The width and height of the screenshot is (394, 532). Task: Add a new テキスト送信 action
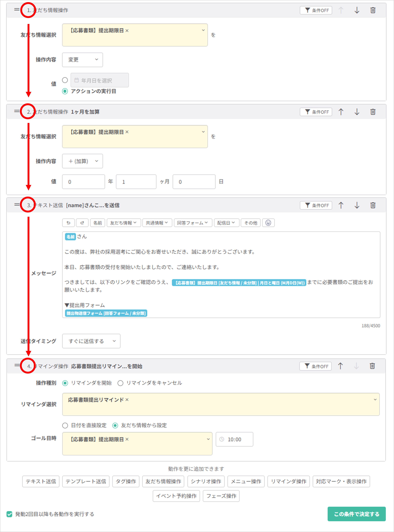41,481
